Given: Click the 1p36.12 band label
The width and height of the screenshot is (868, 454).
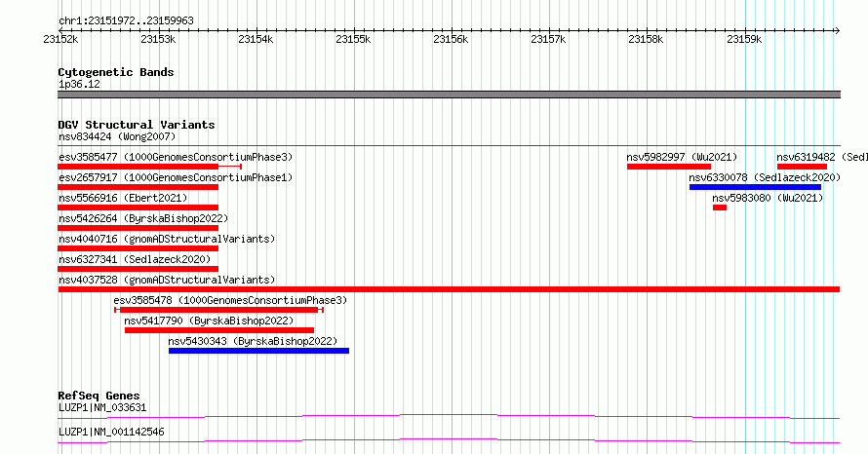Looking at the screenshot, I should 79,84.
